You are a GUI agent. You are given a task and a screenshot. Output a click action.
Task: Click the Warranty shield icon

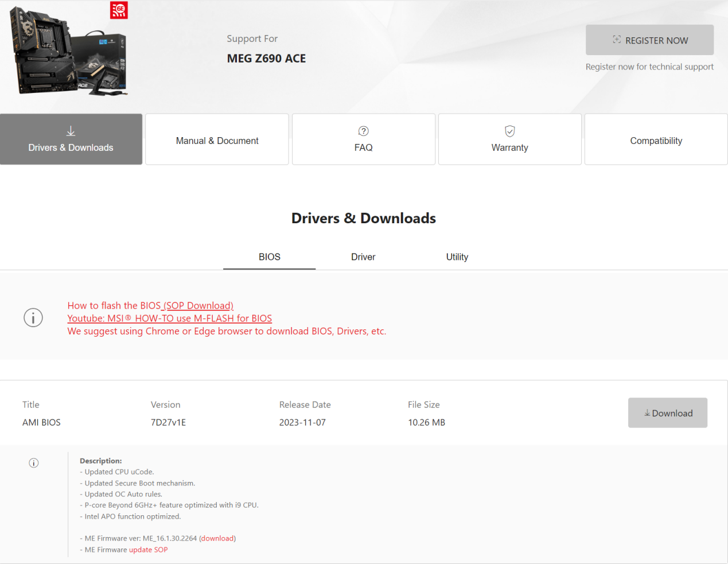509,131
